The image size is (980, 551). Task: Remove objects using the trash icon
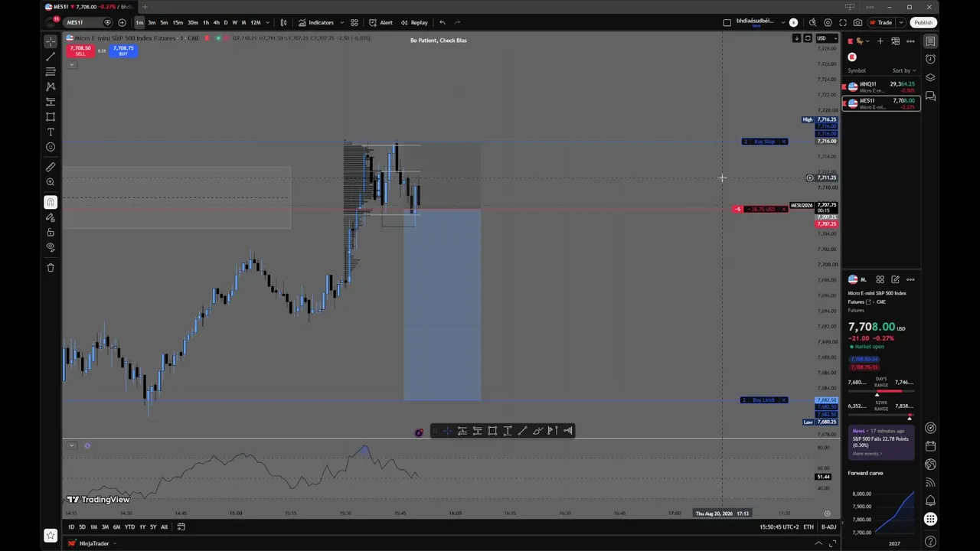click(x=51, y=267)
